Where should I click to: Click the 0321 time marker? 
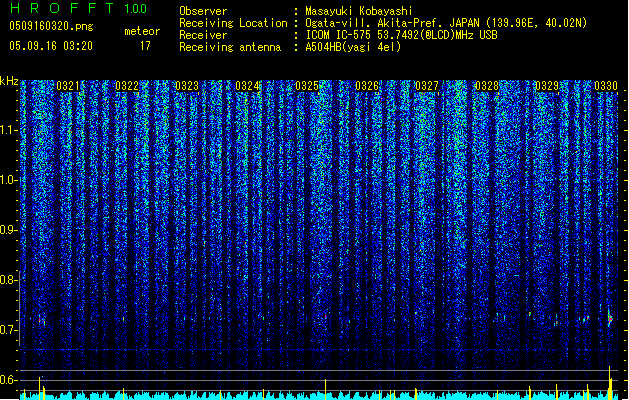tap(67, 86)
